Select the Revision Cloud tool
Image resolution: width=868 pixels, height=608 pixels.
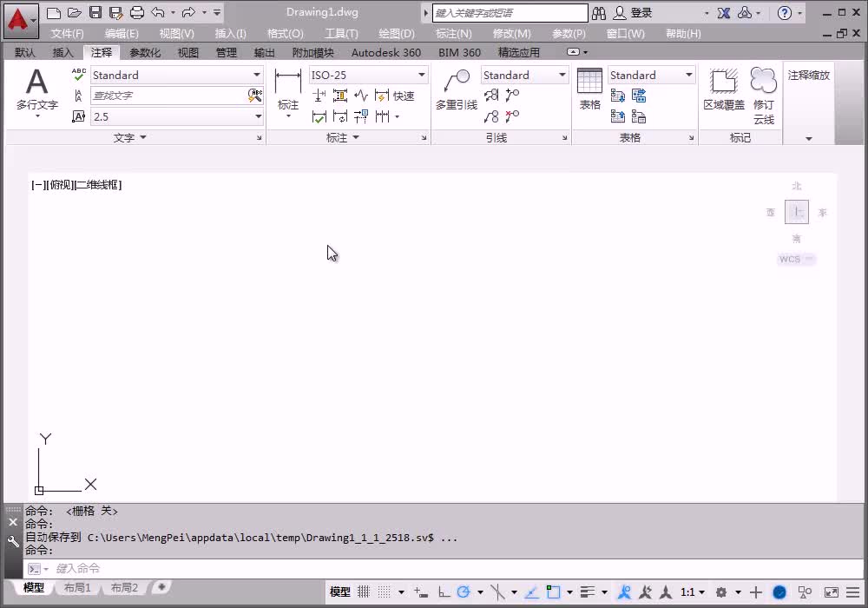pyautogui.click(x=764, y=96)
